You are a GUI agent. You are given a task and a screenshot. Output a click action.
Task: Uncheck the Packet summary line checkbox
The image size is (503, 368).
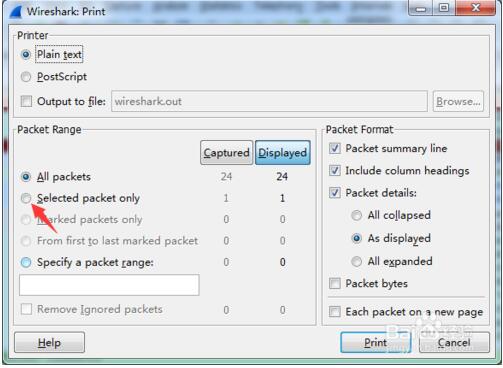click(335, 148)
